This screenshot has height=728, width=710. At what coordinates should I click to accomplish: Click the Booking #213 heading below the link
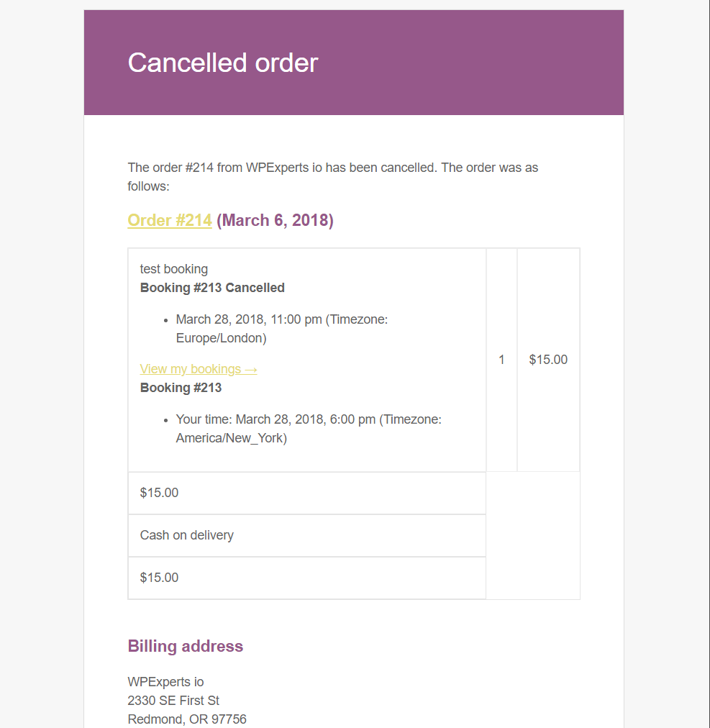coord(181,388)
